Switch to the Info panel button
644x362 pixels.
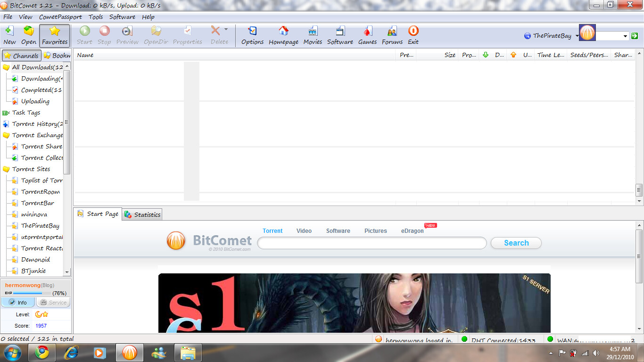click(x=18, y=303)
